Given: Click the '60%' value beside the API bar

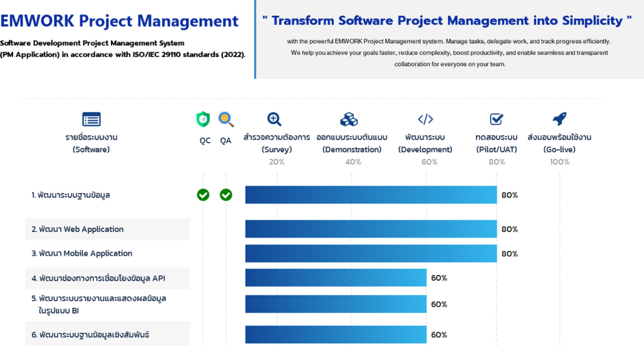Looking at the screenshot, I should (x=439, y=278).
